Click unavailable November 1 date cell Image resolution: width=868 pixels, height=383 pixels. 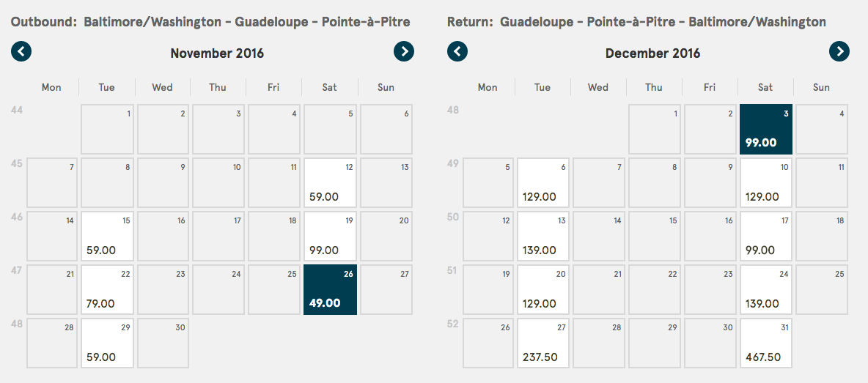107,129
